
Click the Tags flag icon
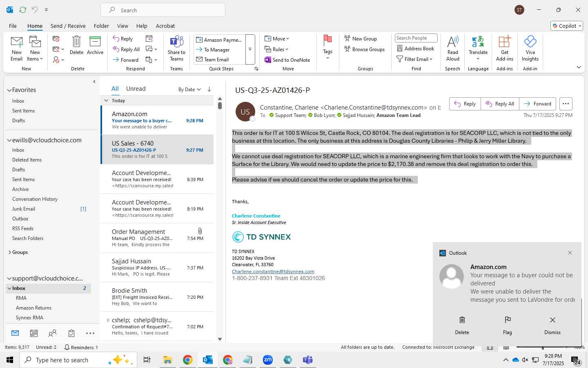(327, 40)
